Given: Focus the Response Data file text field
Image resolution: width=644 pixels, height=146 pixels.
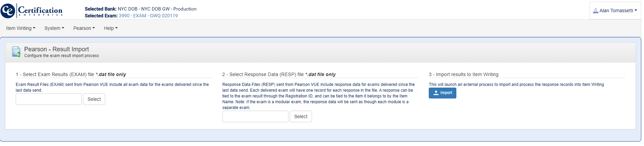Looking at the screenshot, I should (255, 116).
